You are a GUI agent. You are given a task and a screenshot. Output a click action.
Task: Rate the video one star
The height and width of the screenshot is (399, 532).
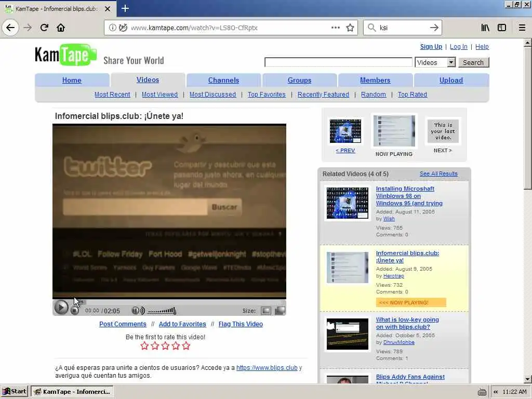pyautogui.click(x=144, y=345)
